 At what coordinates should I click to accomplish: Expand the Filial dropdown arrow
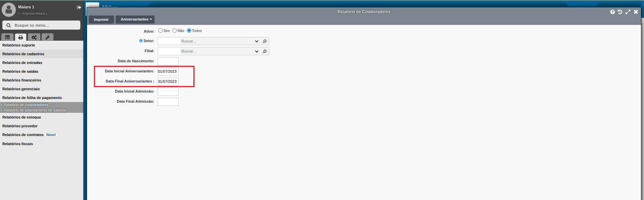point(257,51)
